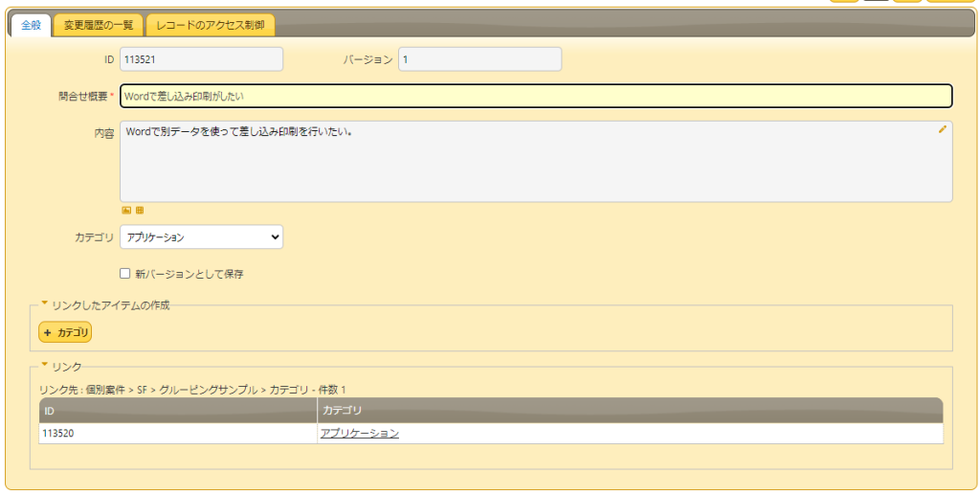Focus the 問合せ概要 text field
980x495 pixels.
(536, 97)
